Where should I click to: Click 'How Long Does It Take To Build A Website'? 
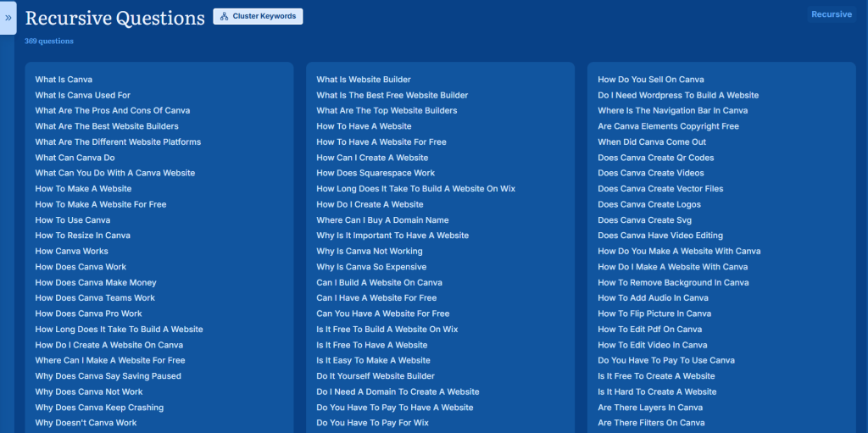tap(119, 330)
